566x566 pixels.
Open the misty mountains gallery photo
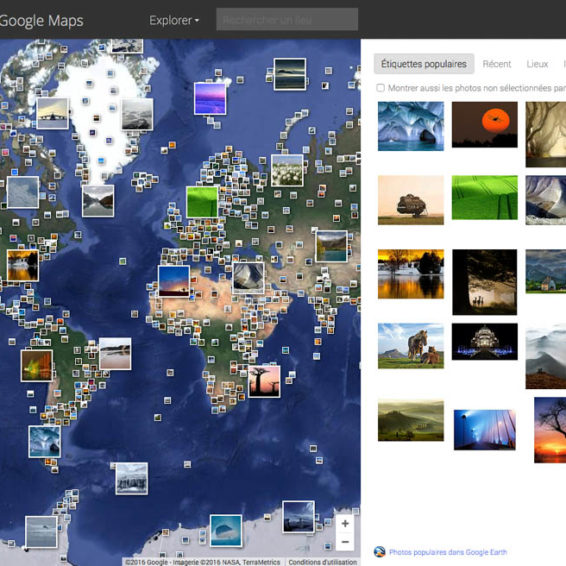(546, 356)
